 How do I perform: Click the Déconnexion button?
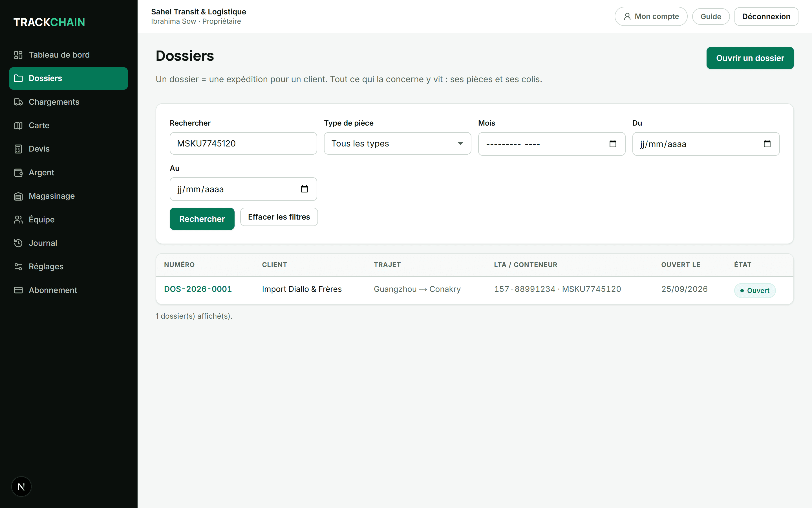point(766,16)
